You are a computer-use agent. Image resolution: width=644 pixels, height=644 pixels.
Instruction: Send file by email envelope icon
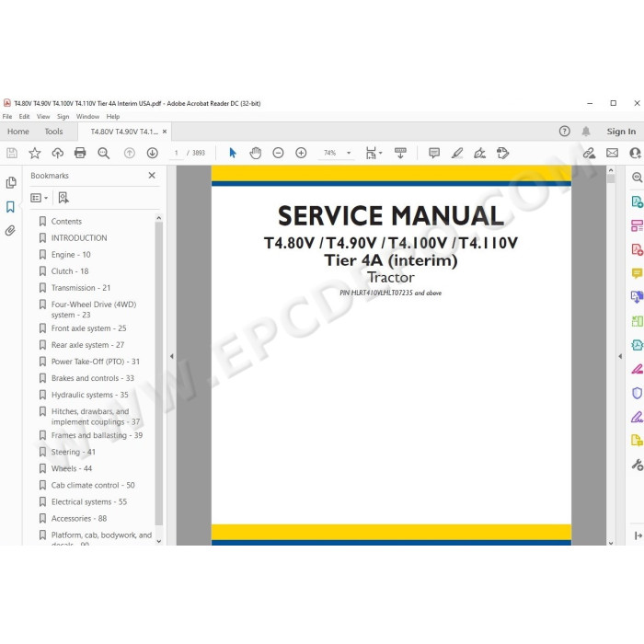pos(612,154)
